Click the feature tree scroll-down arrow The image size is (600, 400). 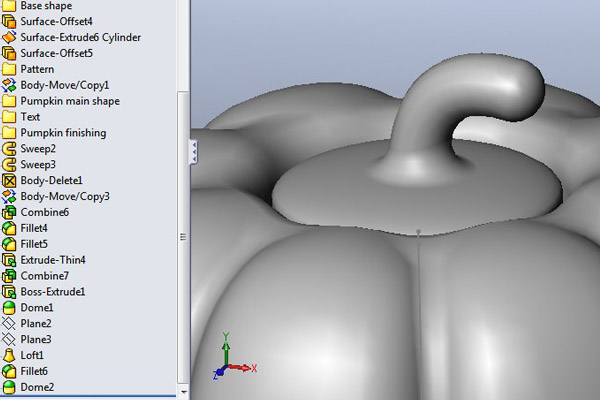pos(183,392)
